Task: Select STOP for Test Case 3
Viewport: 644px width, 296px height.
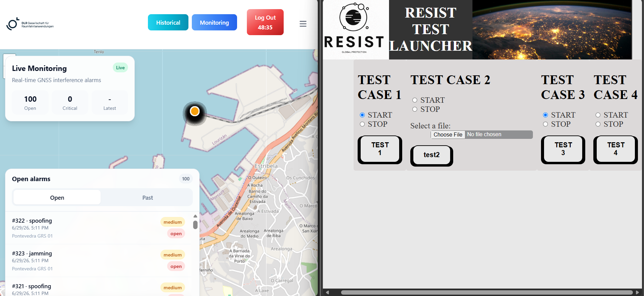Action: [x=545, y=124]
